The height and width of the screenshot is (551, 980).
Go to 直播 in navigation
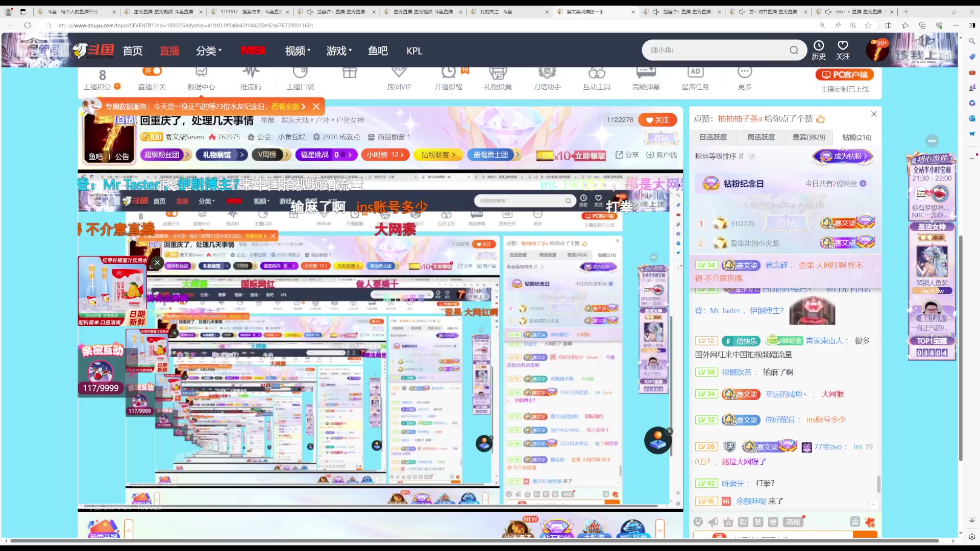click(x=169, y=51)
